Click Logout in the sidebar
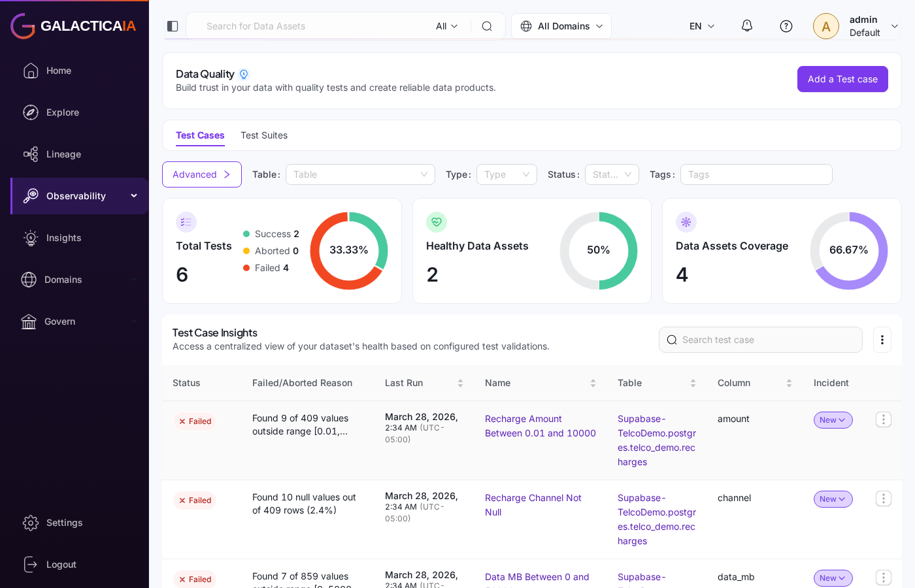The height and width of the screenshot is (588, 915). (61, 564)
